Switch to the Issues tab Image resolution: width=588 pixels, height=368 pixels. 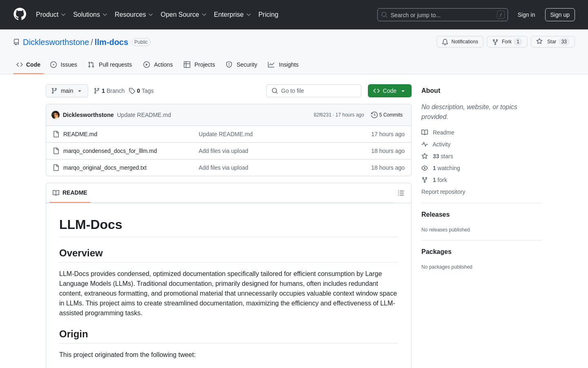tap(64, 65)
